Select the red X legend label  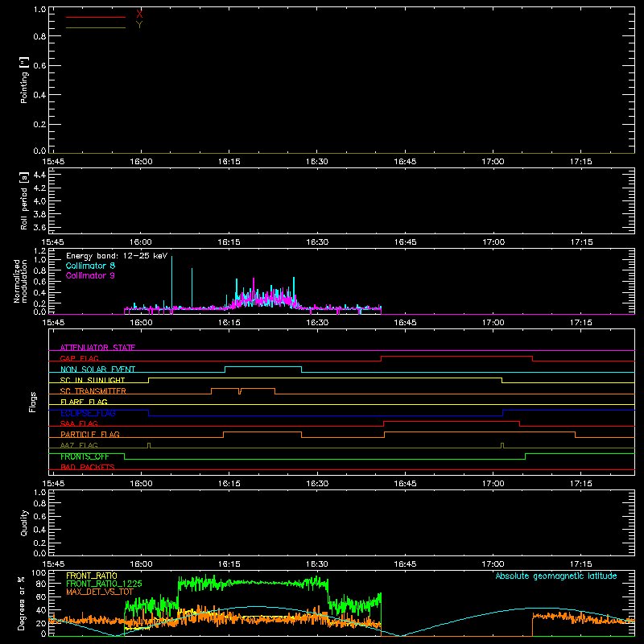pos(139,14)
